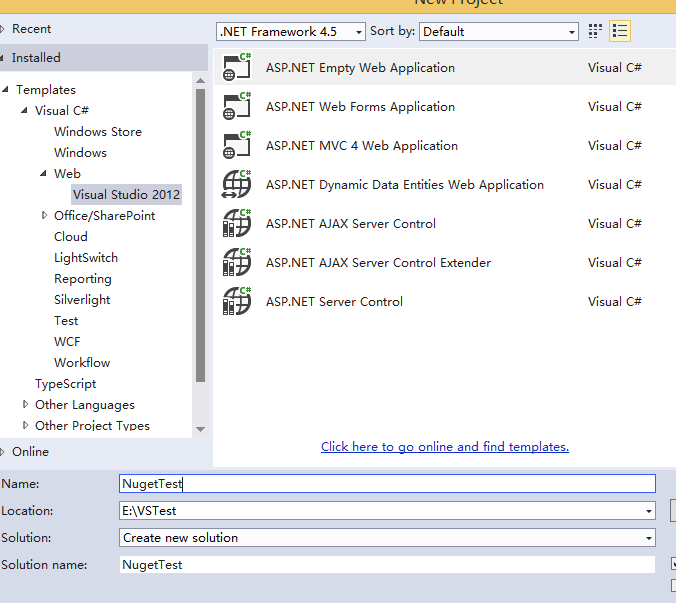
Task: Select the WCF template category
Action: (67, 342)
